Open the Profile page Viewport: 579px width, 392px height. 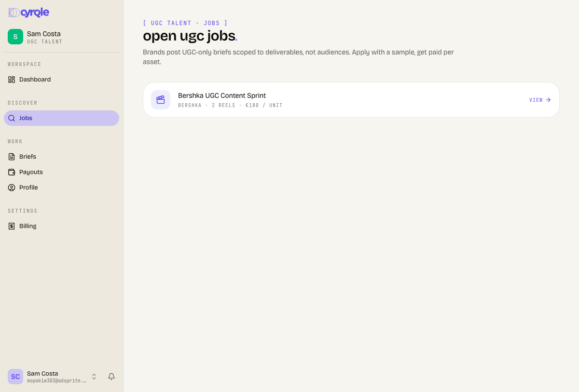tap(61, 188)
